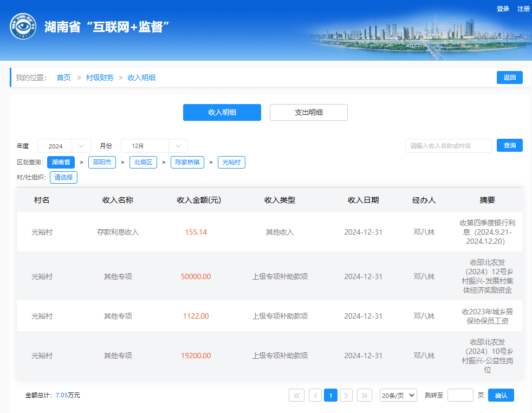The image size is (532, 413).
Task: Select 邵阳市 region tag
Action: click(102, 162)
